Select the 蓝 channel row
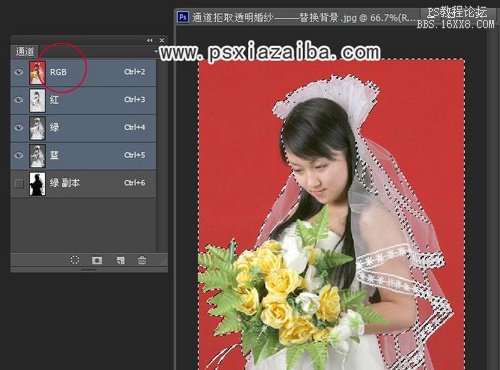The height and width of the screenshot is (370, 500). tap(83, 156)
